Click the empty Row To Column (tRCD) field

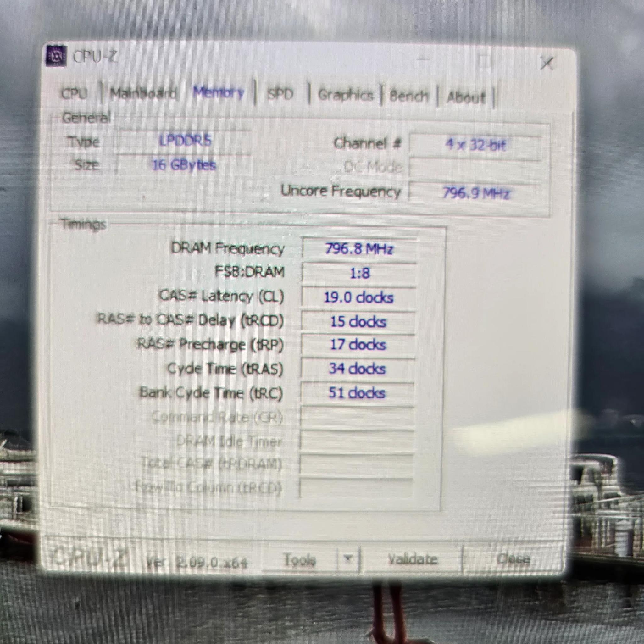click(x=356, y=488)
